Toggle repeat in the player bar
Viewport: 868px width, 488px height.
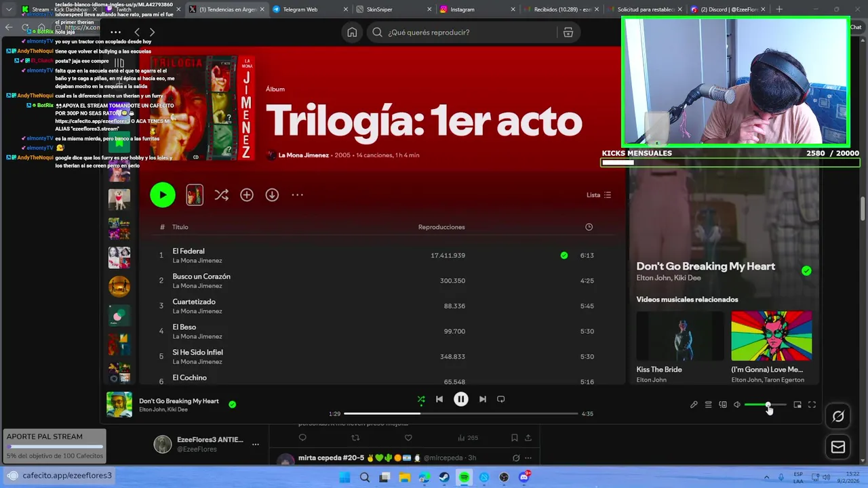coord(501,399)
